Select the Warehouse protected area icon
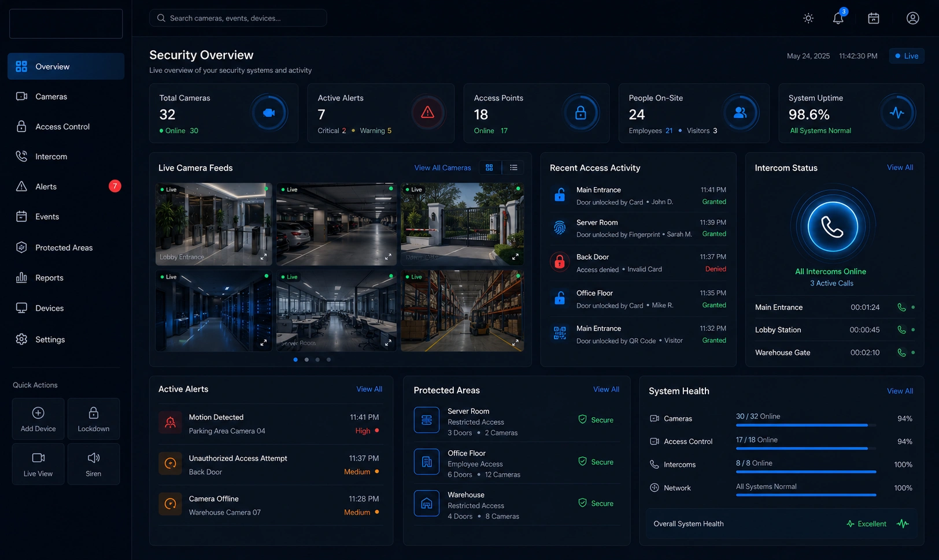 click(x=427, y=503)
